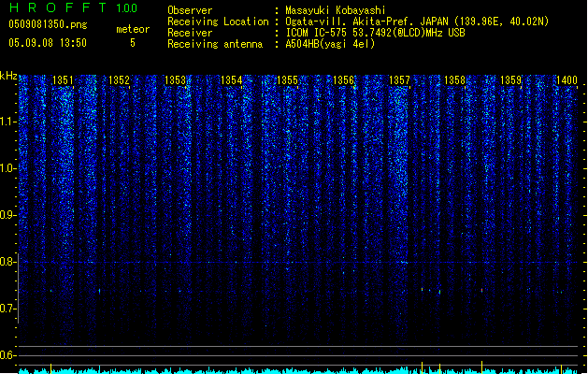The image size is (588, 374).
Task: Click the red meteor echo after 1358
Action: 481,290
